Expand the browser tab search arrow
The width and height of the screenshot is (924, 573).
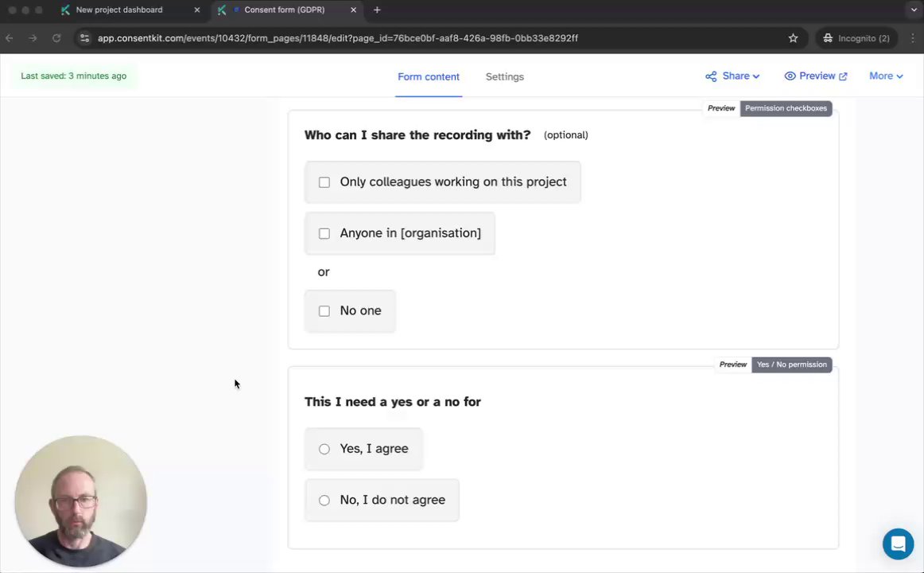914,10
